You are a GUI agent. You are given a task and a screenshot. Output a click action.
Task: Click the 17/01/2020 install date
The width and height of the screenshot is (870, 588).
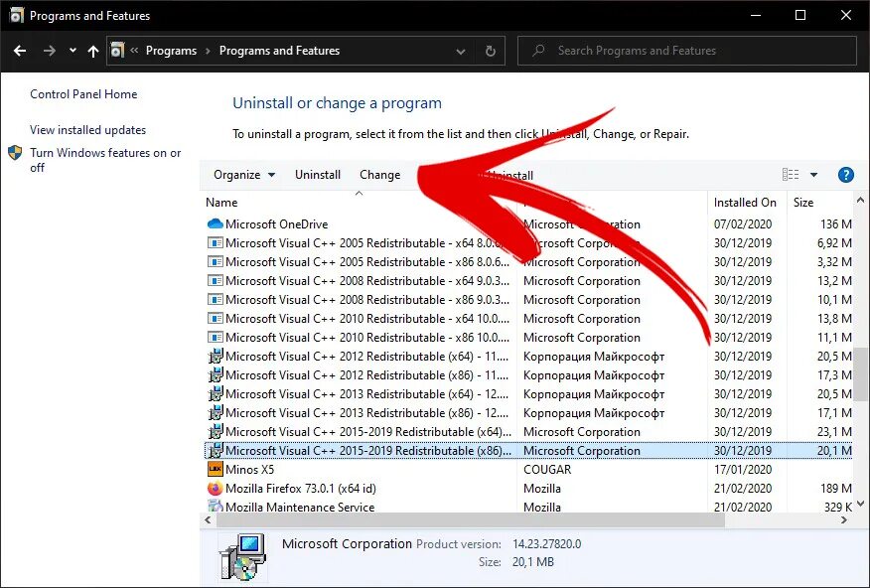743,469
